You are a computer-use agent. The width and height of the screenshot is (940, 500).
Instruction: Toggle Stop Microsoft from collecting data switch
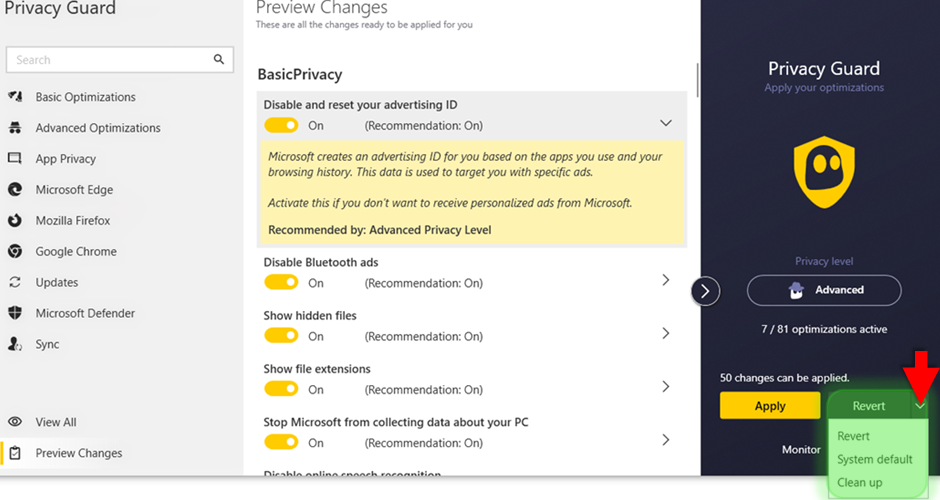tap(281, 442)
